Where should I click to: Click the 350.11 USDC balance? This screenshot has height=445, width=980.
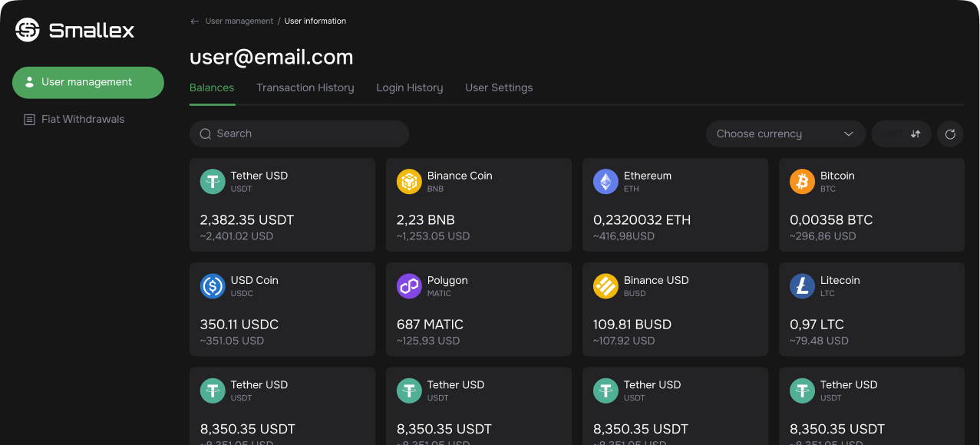tap(239, 325)
